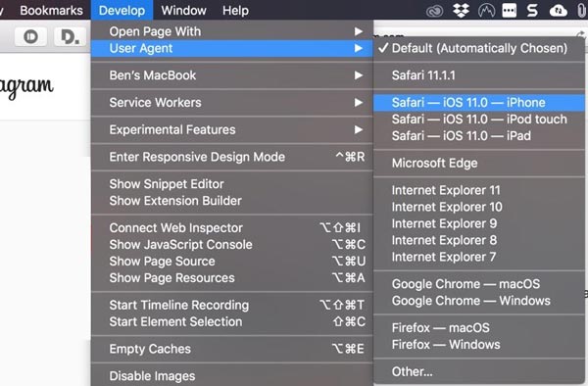Select Default (Automatically Chosen) user agent
Screen dimensions: 588x386
[479, 48]
